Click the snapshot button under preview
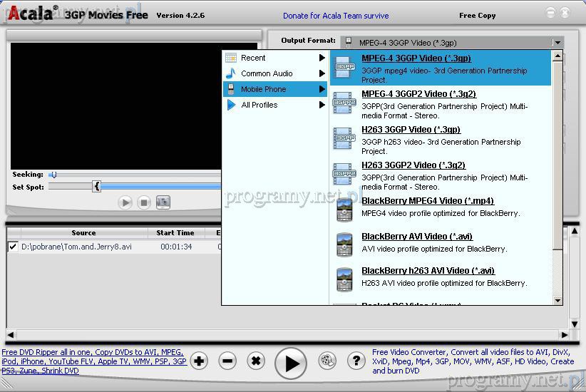 (163, 202)
